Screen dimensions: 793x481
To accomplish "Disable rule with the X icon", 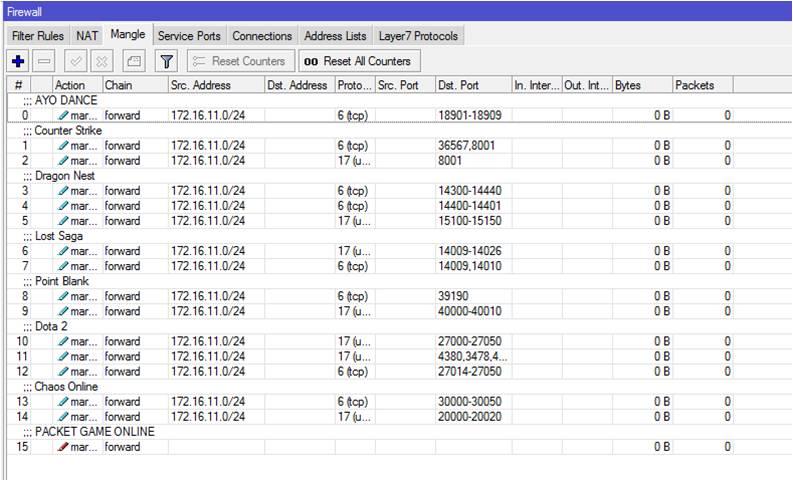I will tap(102, 61).
